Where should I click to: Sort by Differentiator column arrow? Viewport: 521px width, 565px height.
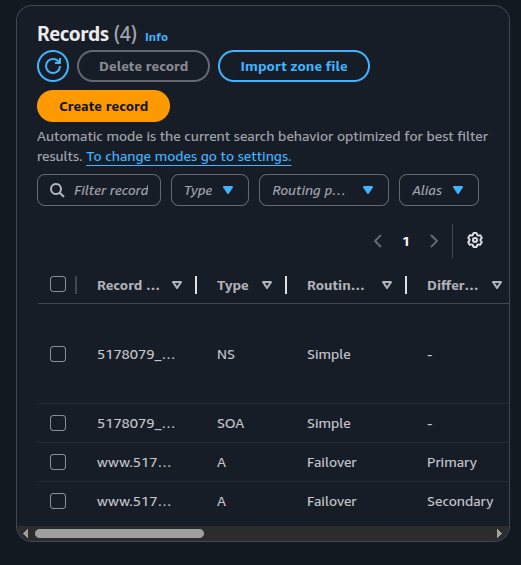pyautogui.click(x=497, y=285)
